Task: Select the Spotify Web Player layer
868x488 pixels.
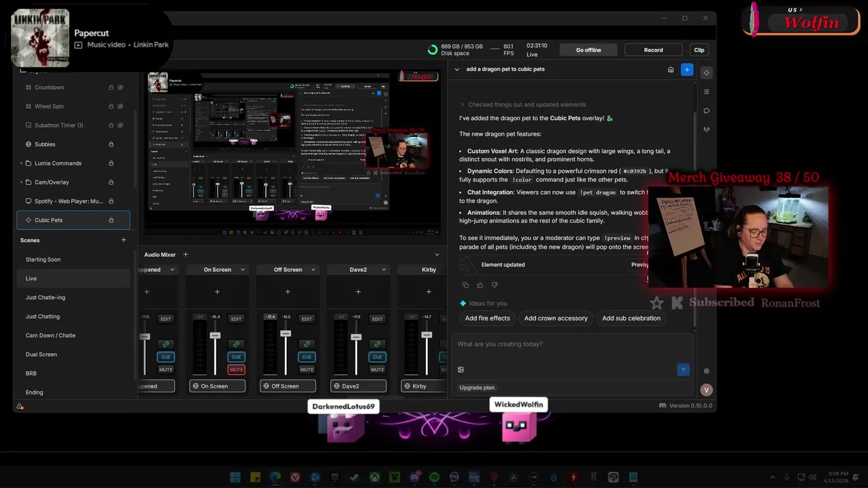Action: click(x=73, y=201)
